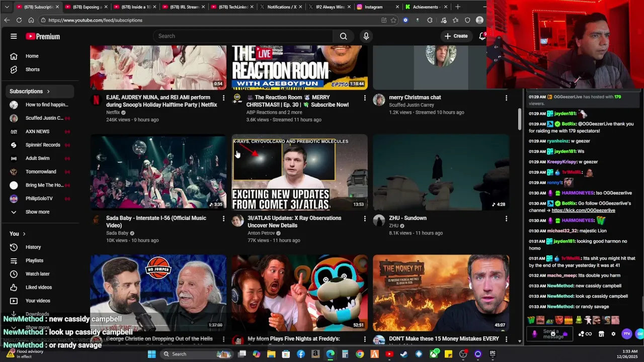Switch to the Achievements tab

(x=425, y=7)
